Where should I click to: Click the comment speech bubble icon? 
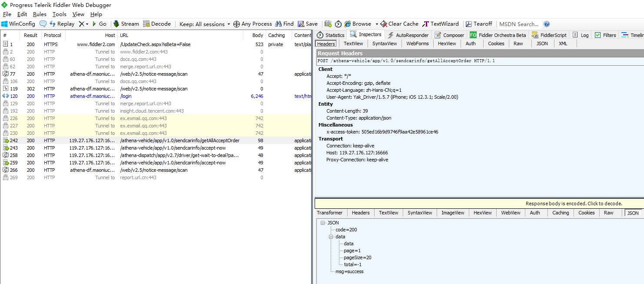point(43,24)
